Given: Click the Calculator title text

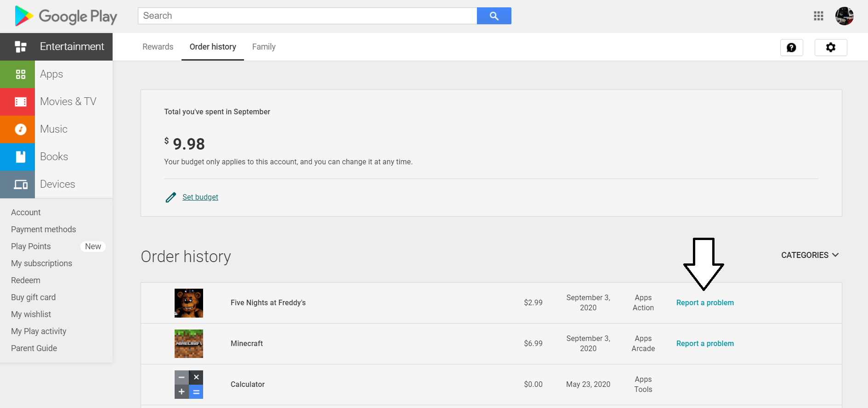Looking at the screenshot, I should 248,385.
